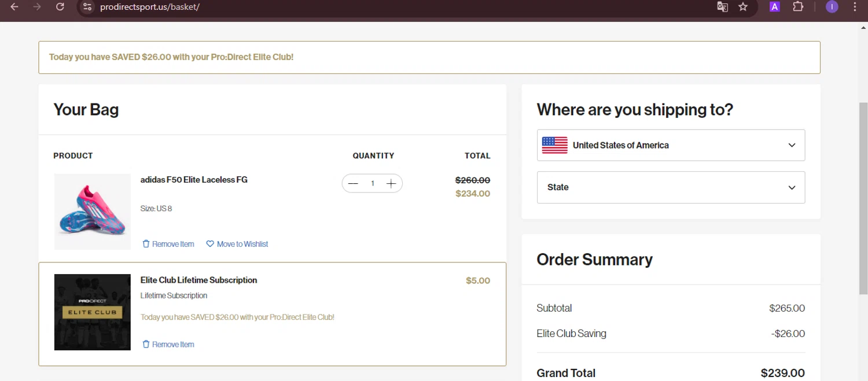This screenshot has height=381, width=868.
Task: Click the page vertical scrollbar
Action: pyautogui.click(x=863, y=197)
